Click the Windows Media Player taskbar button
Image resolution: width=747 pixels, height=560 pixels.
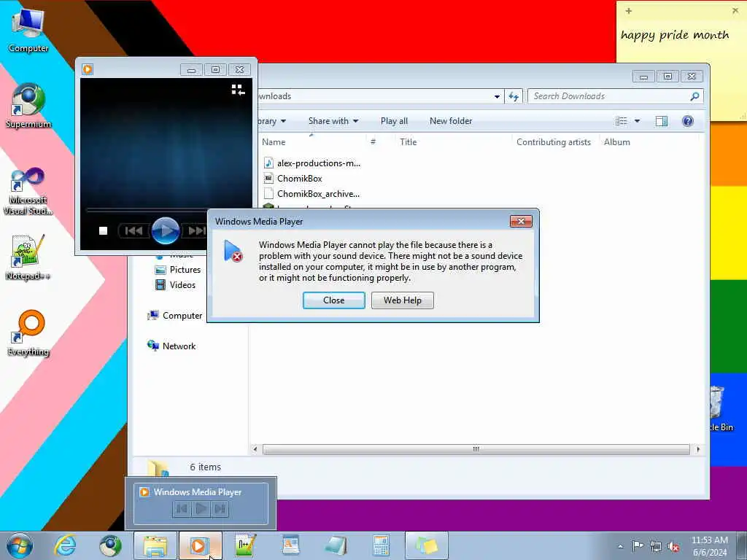pyautogui.click(x=200, y=545)
